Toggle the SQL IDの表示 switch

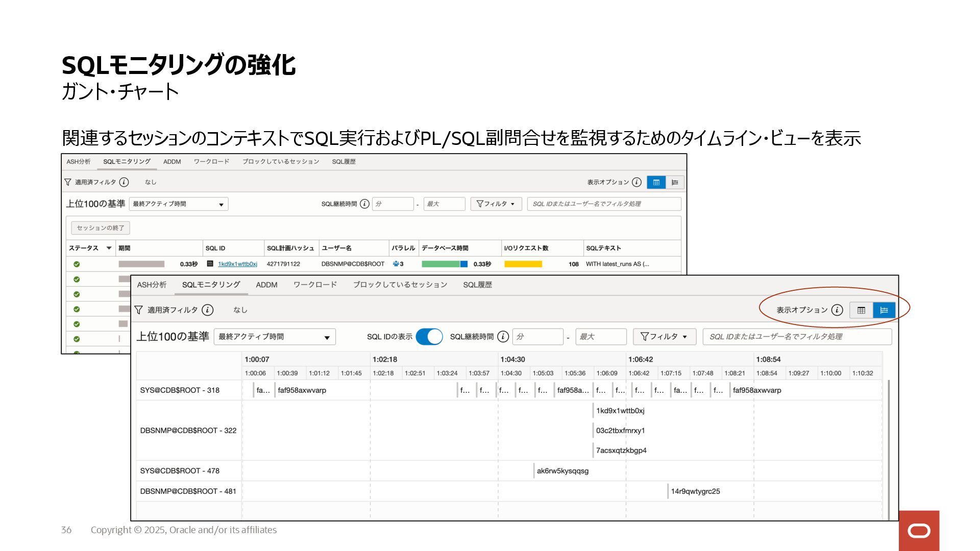coord(429,337)
